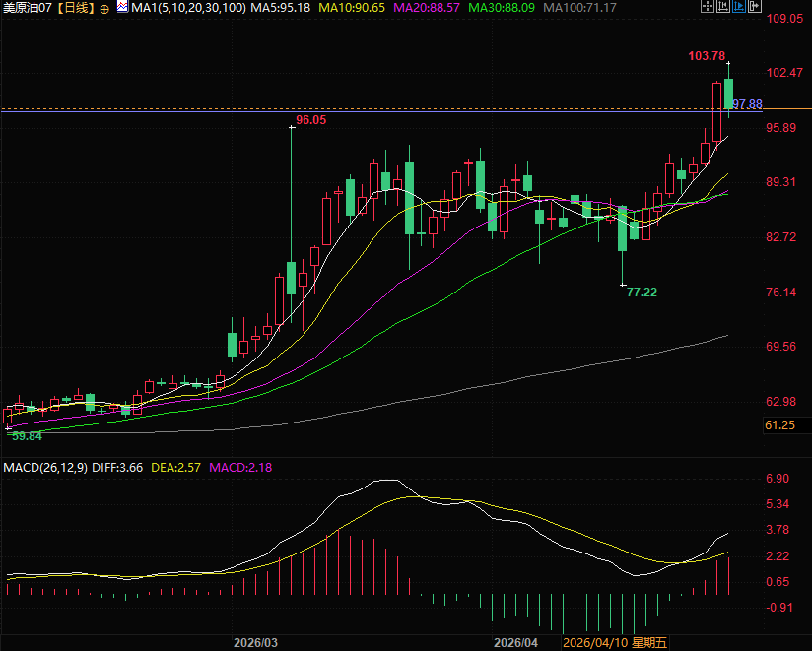Click the blue 97.88 current price tag
The width and height of the screenshot is (812, 651).
[748, 104]
